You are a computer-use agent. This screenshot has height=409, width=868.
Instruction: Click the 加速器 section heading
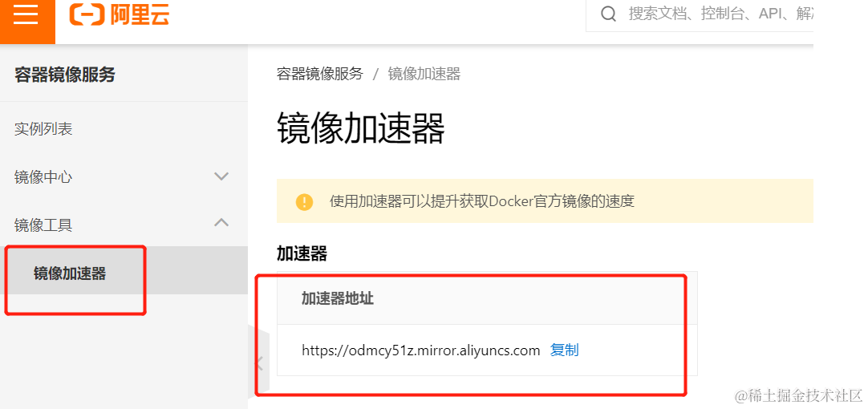point(302,253)
